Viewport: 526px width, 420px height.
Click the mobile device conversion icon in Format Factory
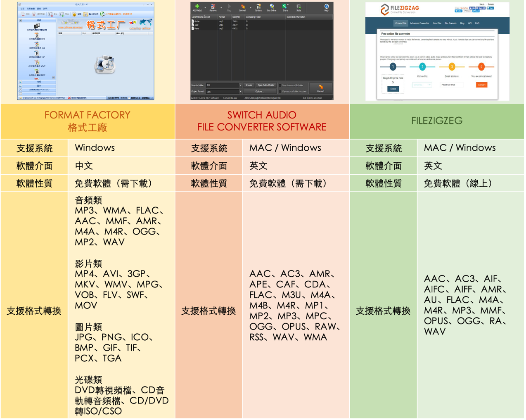click(37, 26)
